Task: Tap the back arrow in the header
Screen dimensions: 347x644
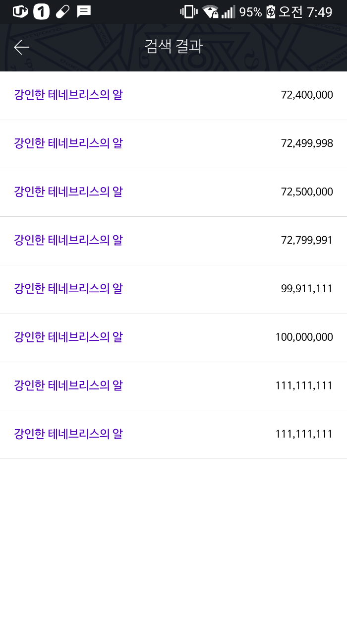Action: pyautogui.click(x=22, y=47)
